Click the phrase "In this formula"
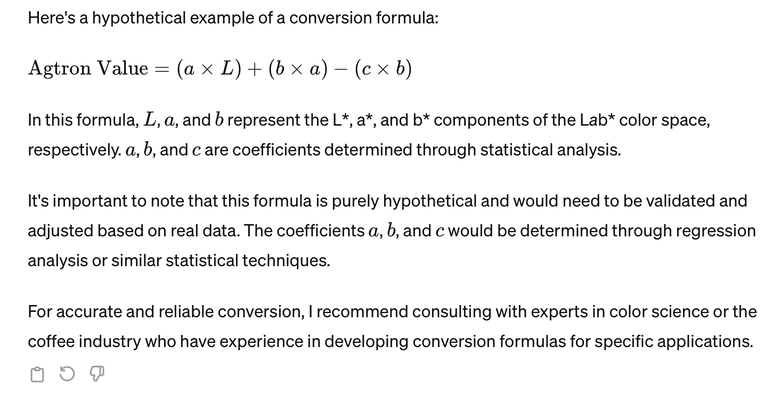780x395 pixels. pos(83,120)
